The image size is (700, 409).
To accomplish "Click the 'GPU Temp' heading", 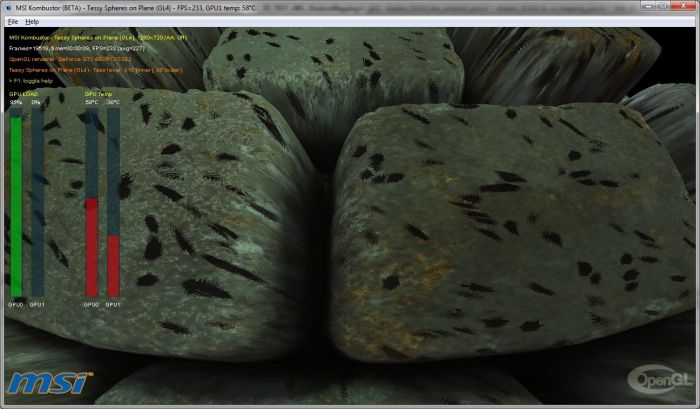I will pyautogui.click(x=98, y=94).
